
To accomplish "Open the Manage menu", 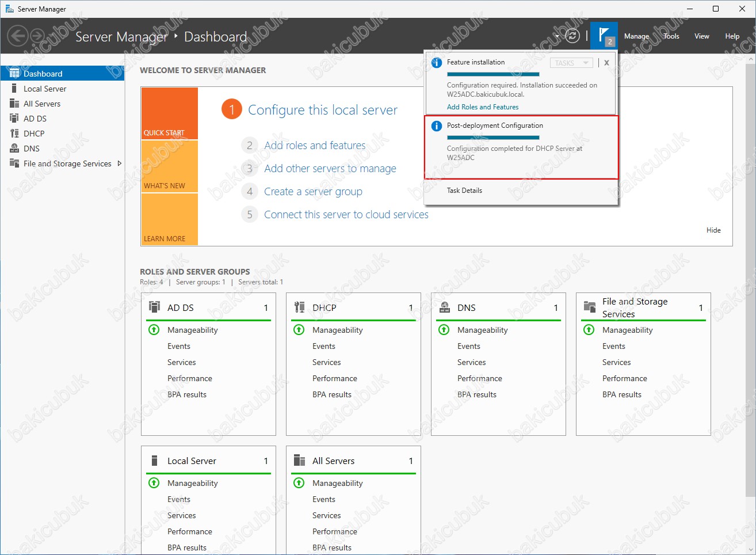I will pos(636,36).
